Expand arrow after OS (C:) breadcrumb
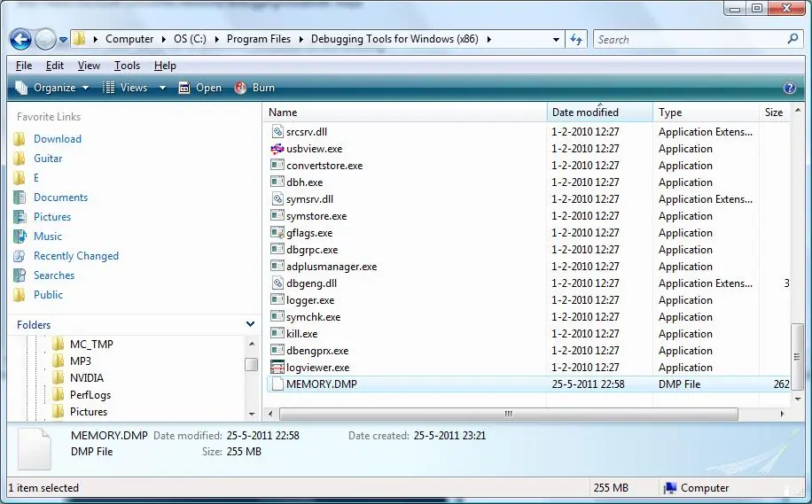Screen dimensions: 812x504 pyautogui.click(x=216, y=39)
